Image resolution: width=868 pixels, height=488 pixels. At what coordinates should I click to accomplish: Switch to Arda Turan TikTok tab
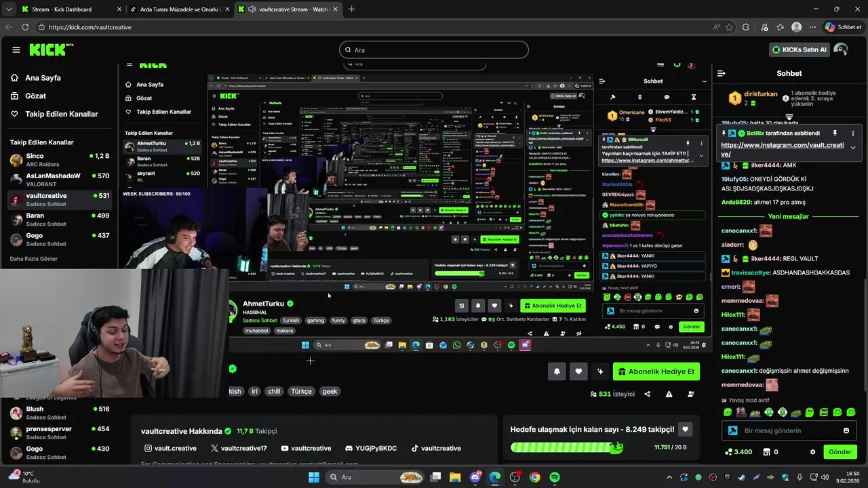[x=180, y=9]
